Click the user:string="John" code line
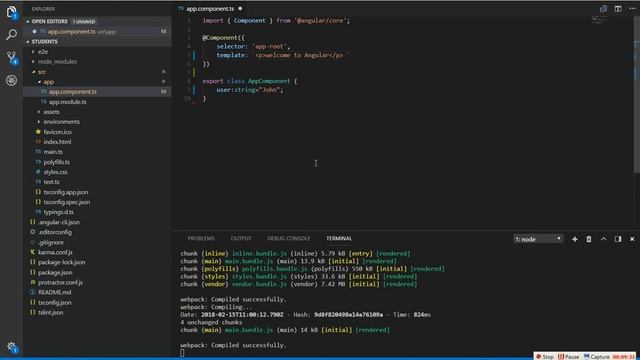 (249, 90)
